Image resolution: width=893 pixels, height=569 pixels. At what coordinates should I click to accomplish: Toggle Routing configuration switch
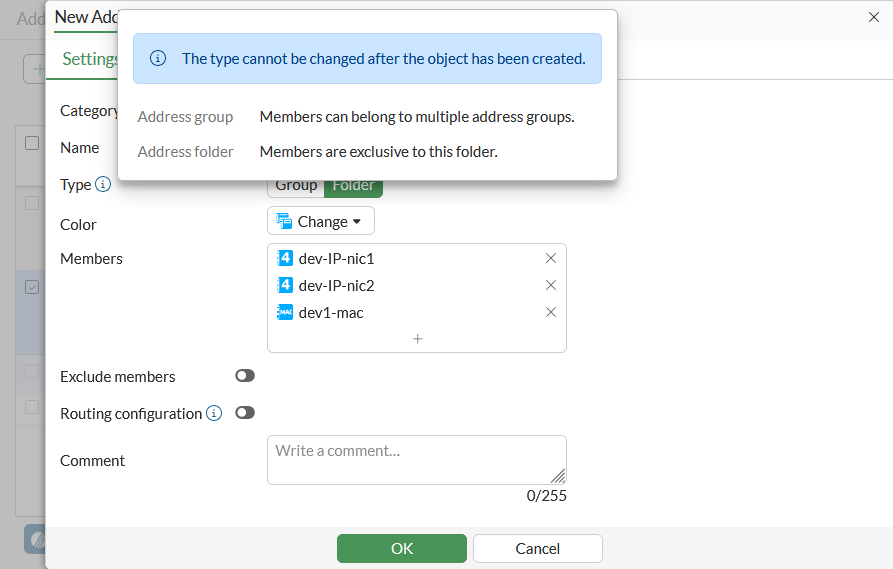click(x=245, y=413)
